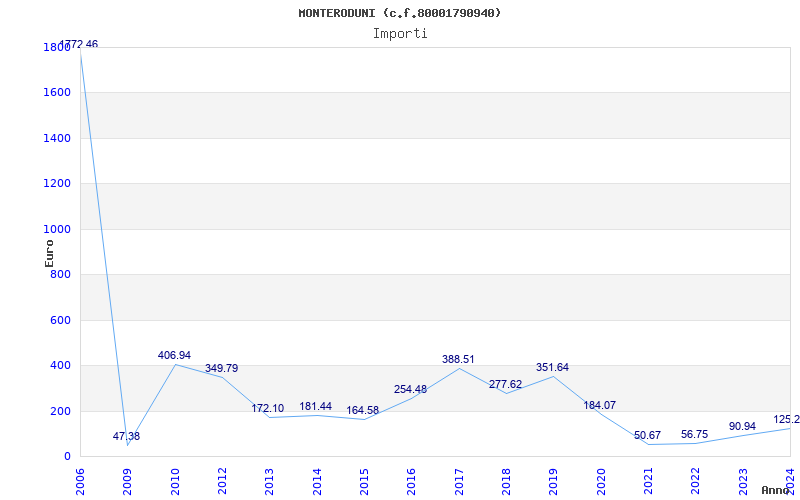Click the Anno x-axis label
The height and width of the screenshot is (500, 800).
point(776,490)
